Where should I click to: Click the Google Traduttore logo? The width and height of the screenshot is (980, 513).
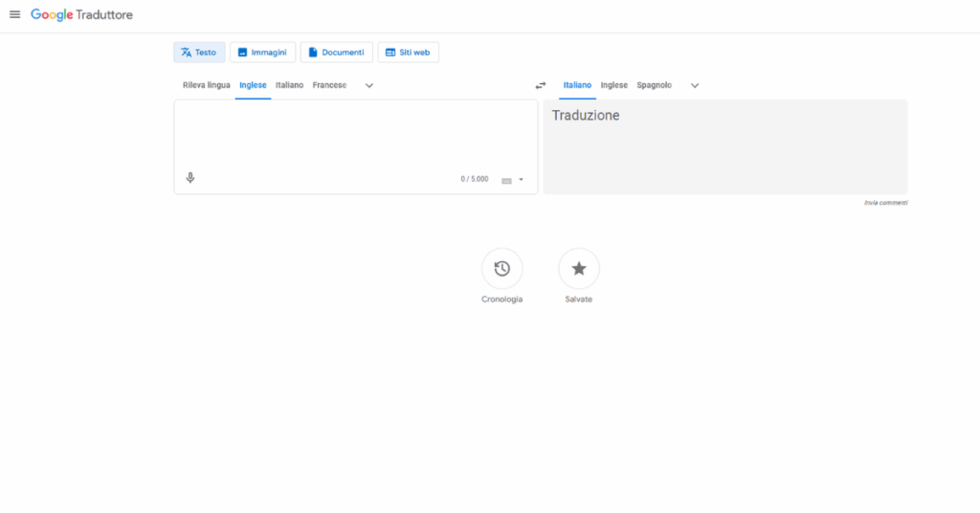tap(81, 14)
